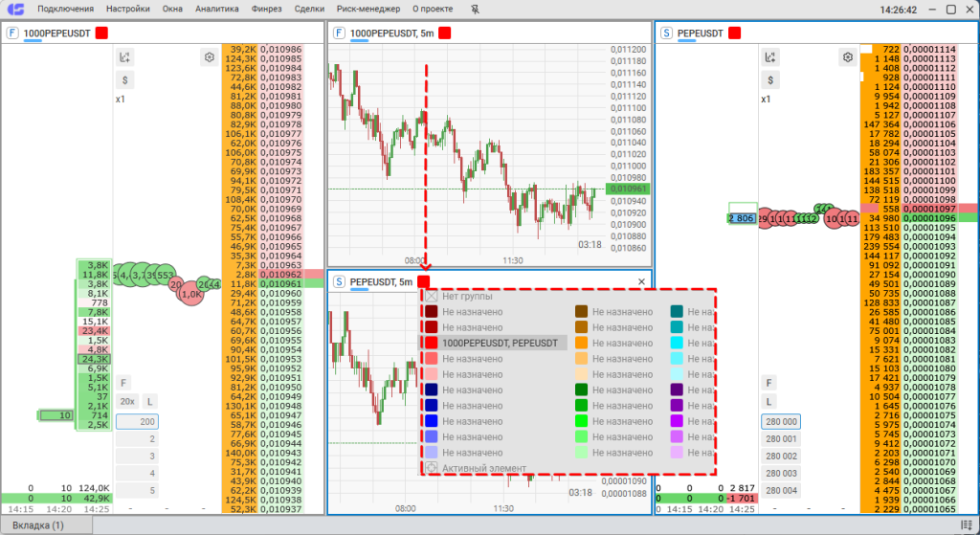Click the F futures badge on 1000PEPEUSDT chart
This screenshot has width=980, height=535.
click(x=339, y=33)
